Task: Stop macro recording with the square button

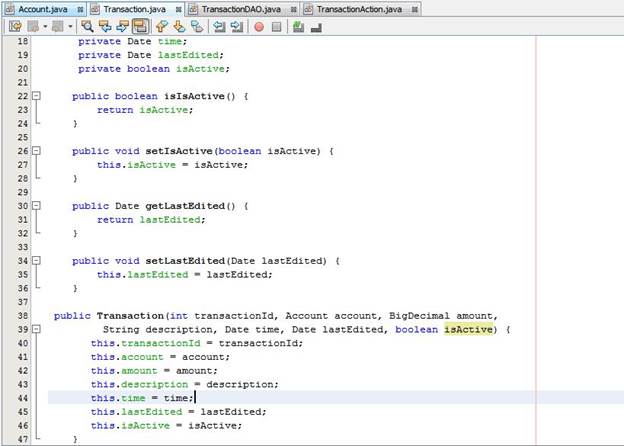Action: (277, 27)
